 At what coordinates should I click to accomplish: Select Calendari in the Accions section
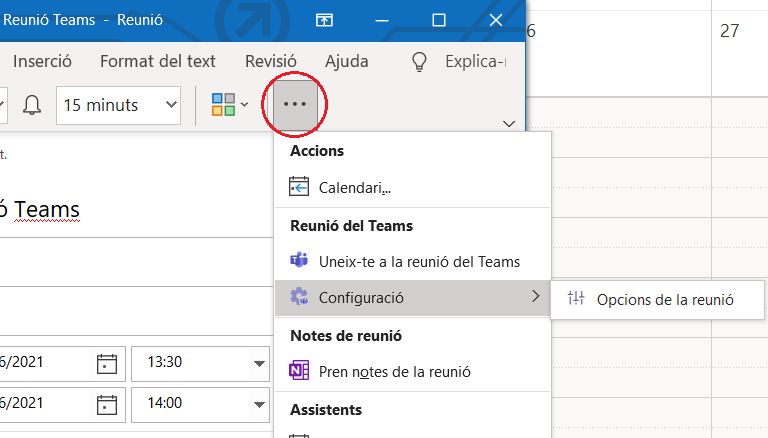click(x=354, y=187)
